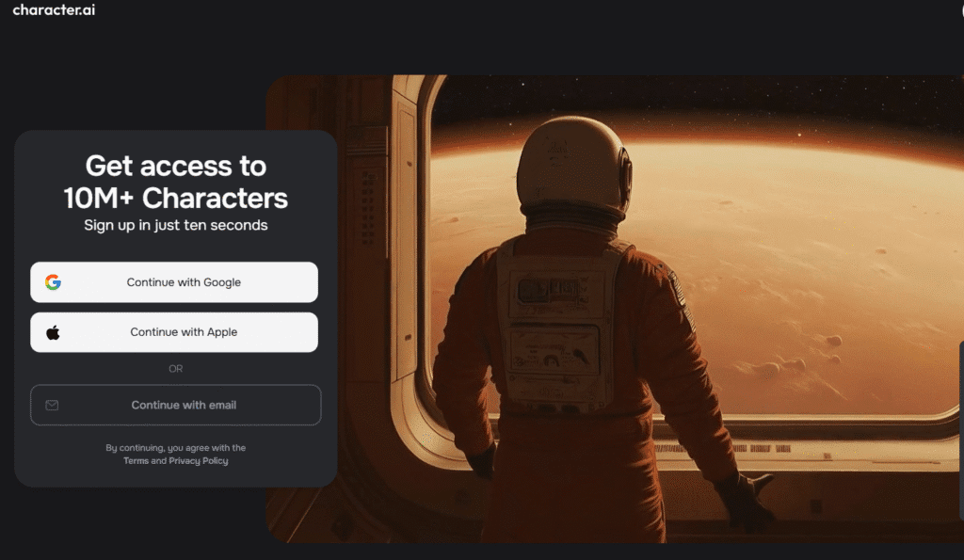
Task: Click the "By continuing, you agree with the" text
Action: (x=176, y=448)
